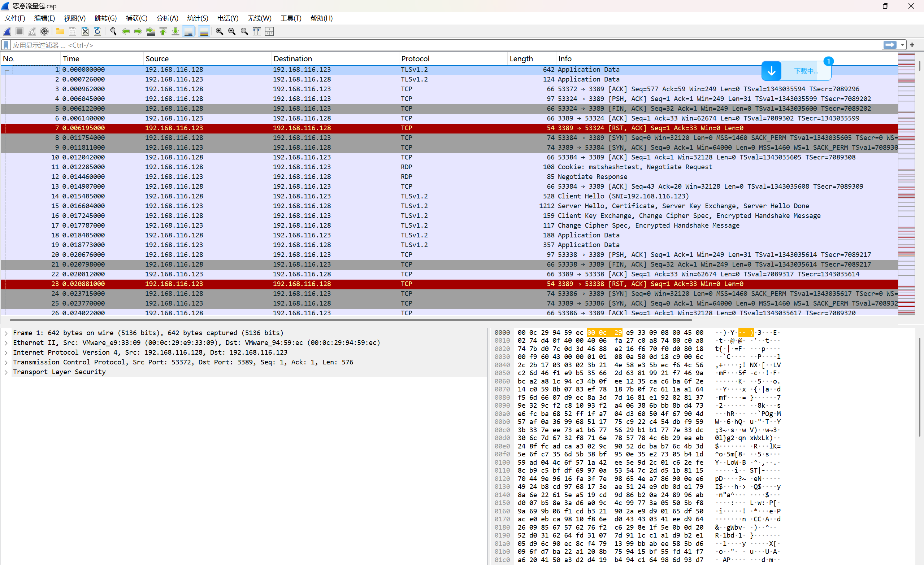Click the resize columns icon
Image resolution: width=924 pixels, height=565 pixels.
click(257, 31)
